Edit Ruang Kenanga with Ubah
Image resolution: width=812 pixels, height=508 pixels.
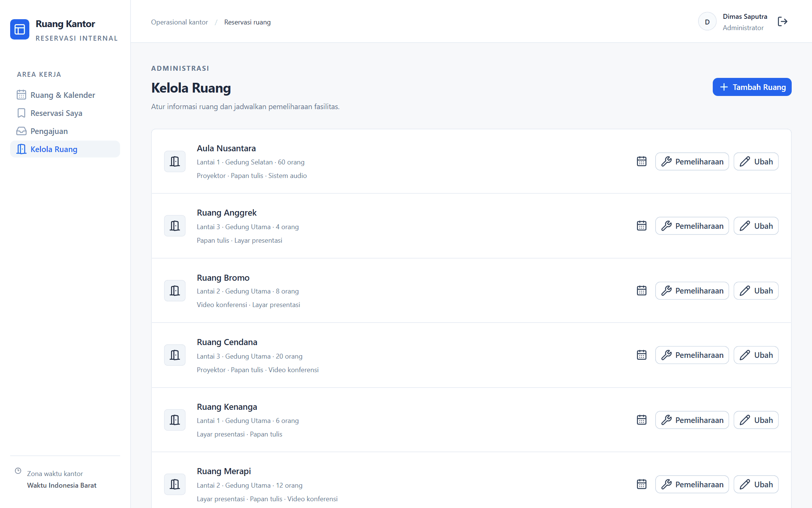coord(756,420)
